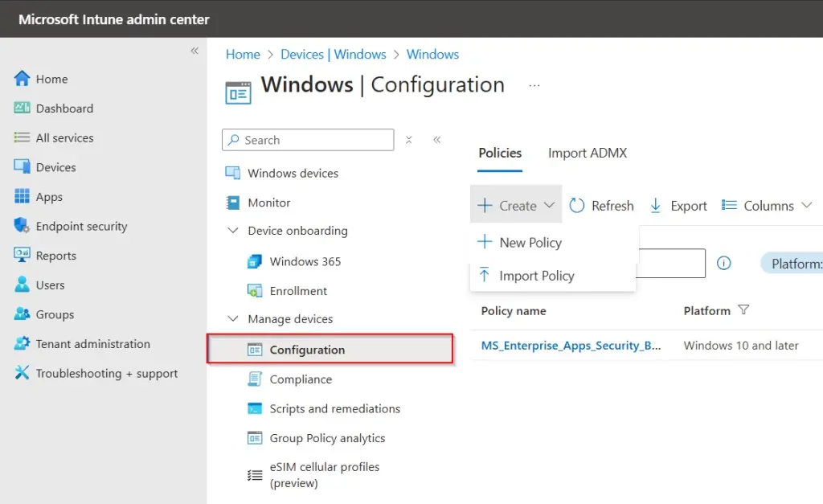Choose New Policy from Create menu
The height and width of the screenshot is (504, 823).
point(530,243)
